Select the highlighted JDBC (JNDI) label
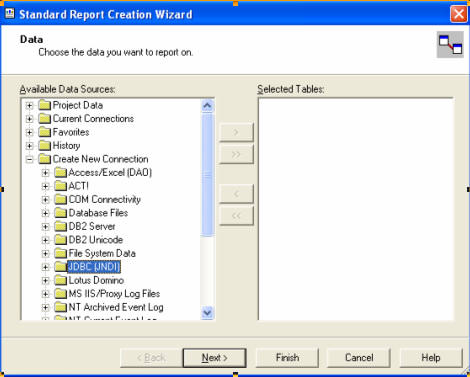Screen dimensions: 470x377 pos(94,267)
